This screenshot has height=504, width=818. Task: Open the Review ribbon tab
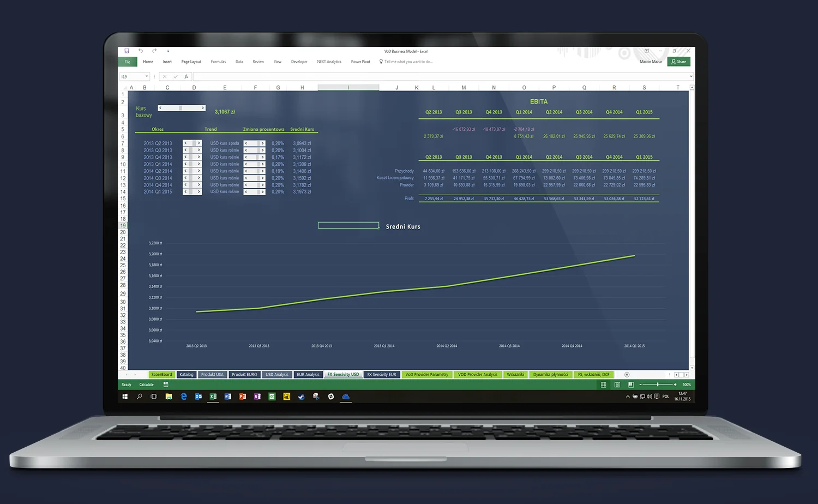click(x=258, y=62)
